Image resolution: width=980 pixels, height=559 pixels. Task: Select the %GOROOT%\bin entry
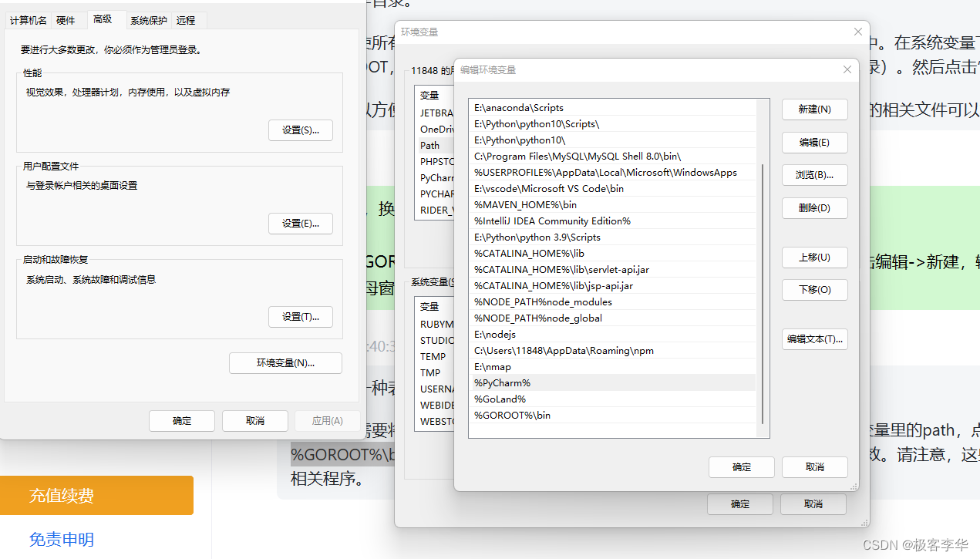tap(612, 416)
